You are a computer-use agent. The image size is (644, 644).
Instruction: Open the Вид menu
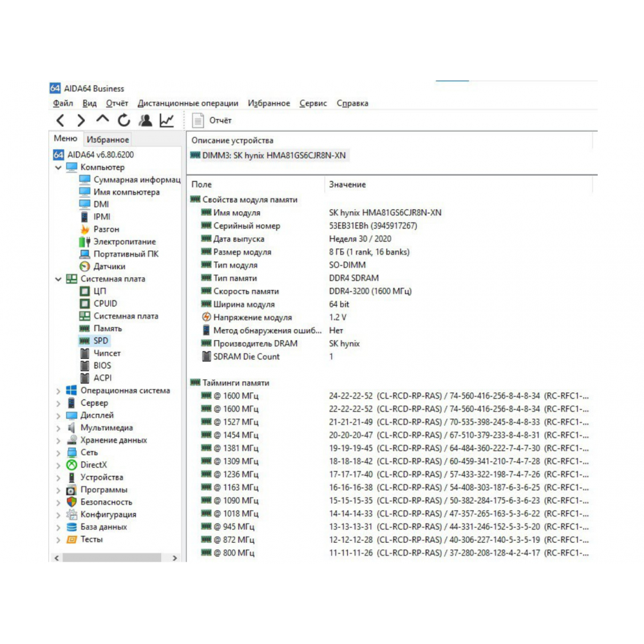tap(89, 103)
